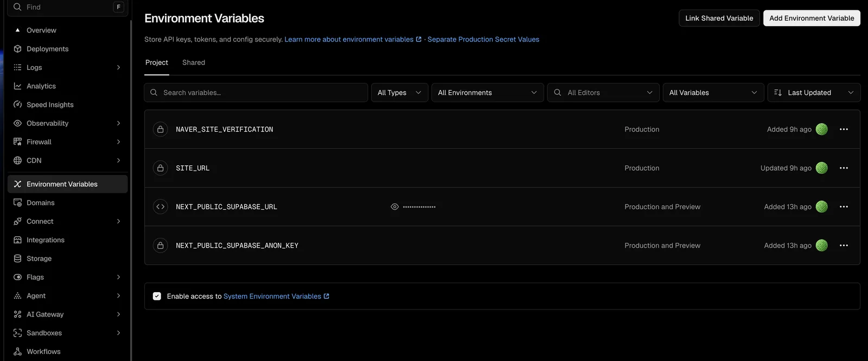This screenshot has height=361, width=868.
Task: Click Link Shared Variable button
Action: pos(719,18)
